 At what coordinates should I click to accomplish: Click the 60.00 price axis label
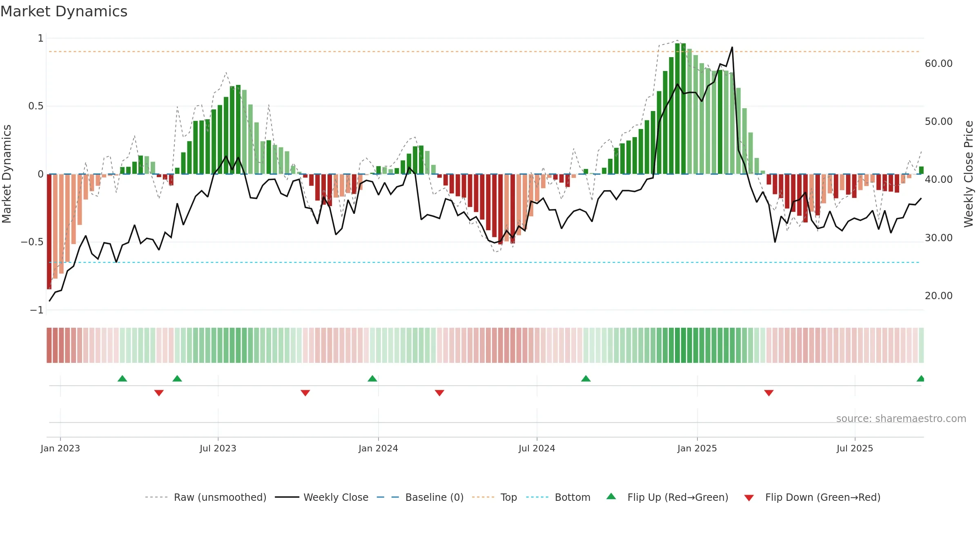(939, 64)
